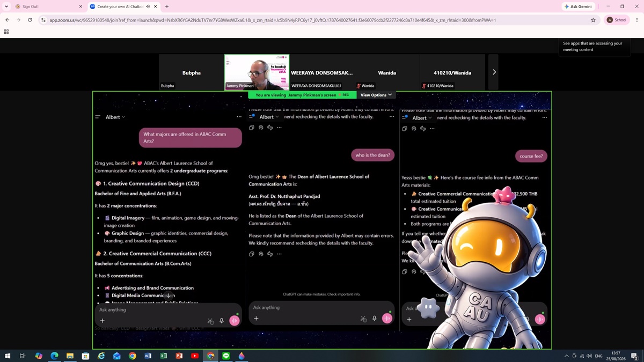Screen dimensions: 644x362
Task: Click small star mascot beside the astronaut
Action: [x=428, y=308]
